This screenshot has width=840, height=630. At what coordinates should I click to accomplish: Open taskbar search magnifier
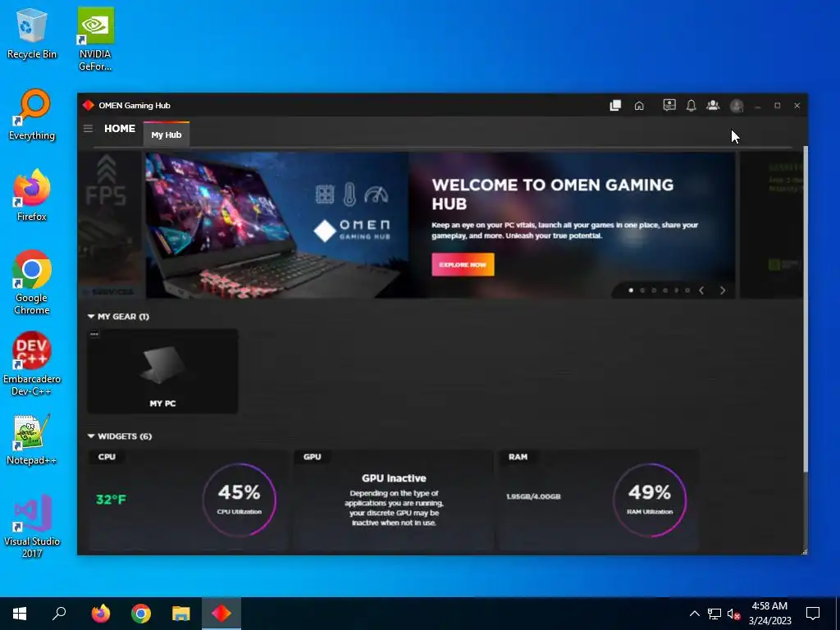pyautogui.click(x=59, y=614)
